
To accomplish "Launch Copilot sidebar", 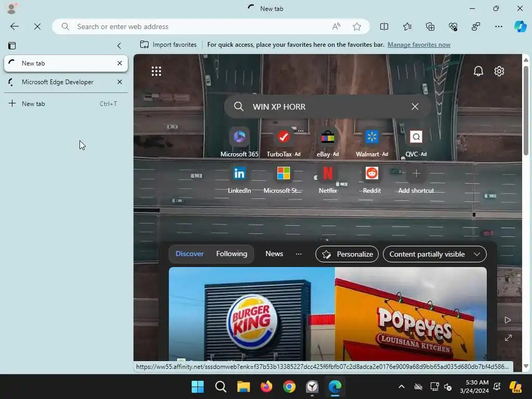I will tap(520, 26).
